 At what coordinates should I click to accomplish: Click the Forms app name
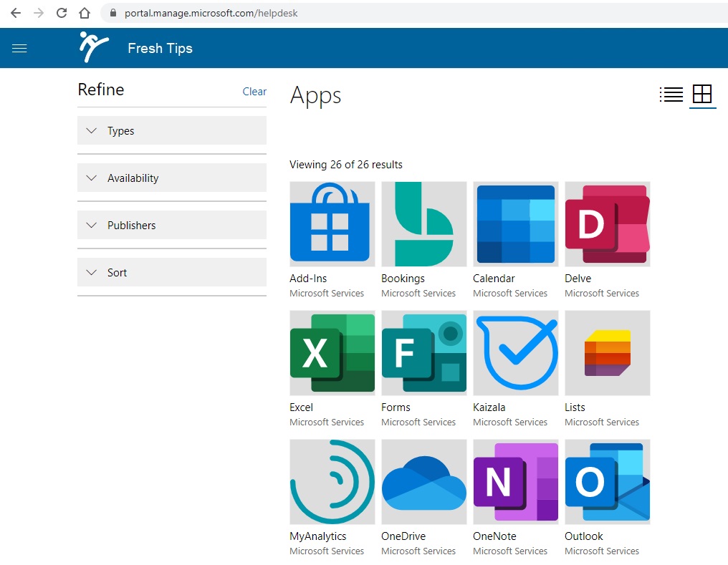coord(396,407)
